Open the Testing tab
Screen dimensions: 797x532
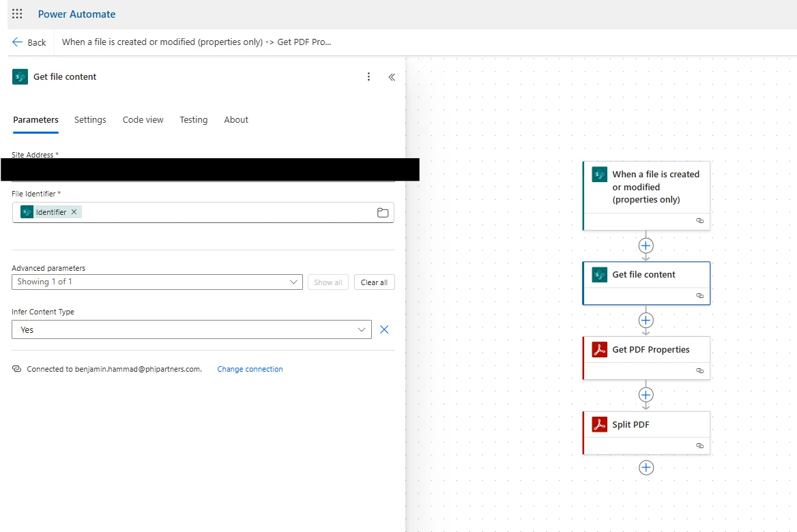pyautogui.click(x=194, y=120)
